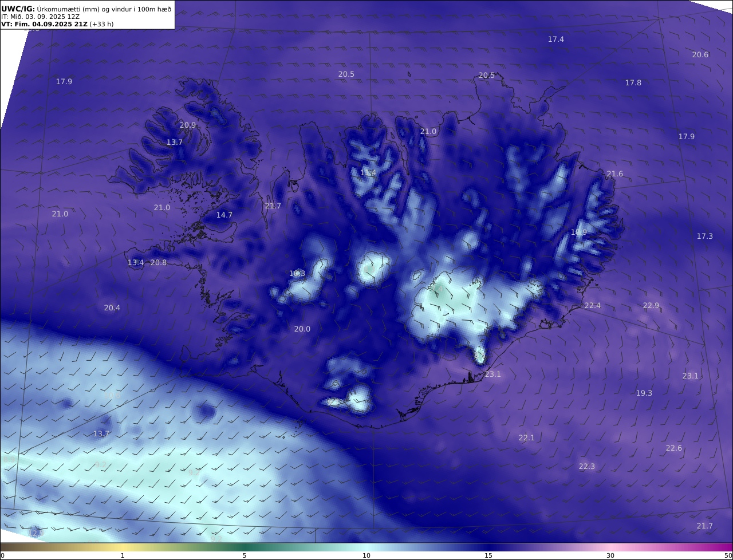Click the 10.3 value label
The height and width of the screenshot is (560, 733).
[297, 274]
